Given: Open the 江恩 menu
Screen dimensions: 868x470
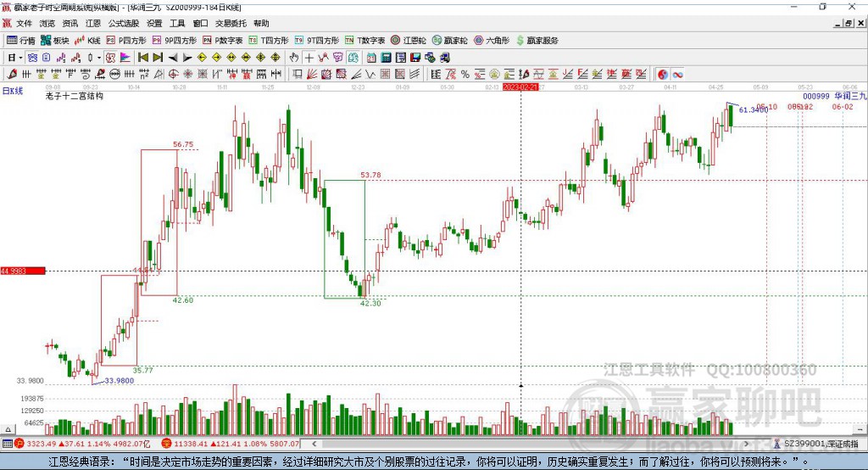Looking at the screenshot, I should click(x=93, y=23).
